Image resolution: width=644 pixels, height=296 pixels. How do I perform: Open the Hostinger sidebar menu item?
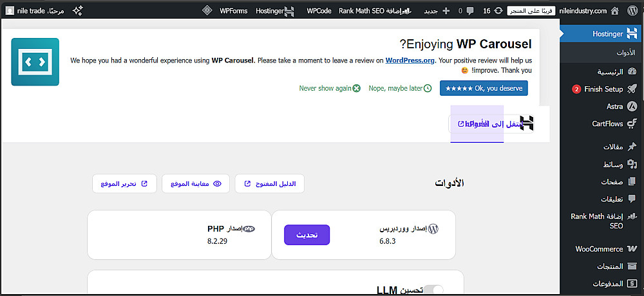coord(601,33)
